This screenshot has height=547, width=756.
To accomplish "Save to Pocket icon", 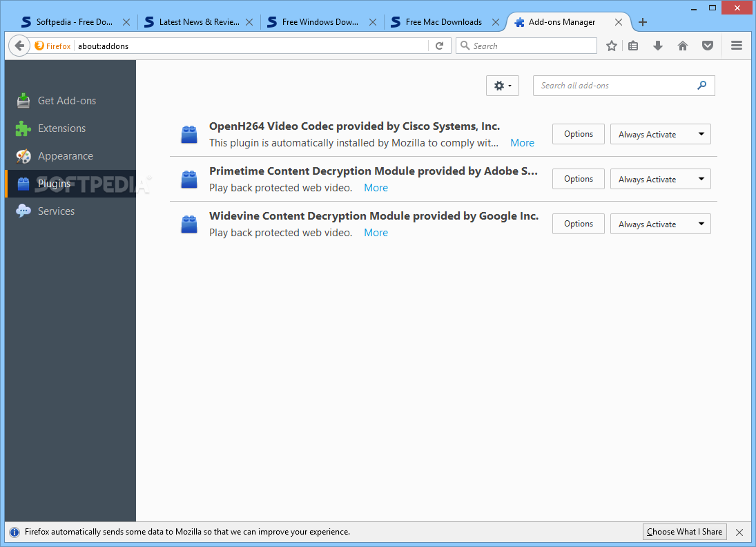I will pyautogui.click(x=707, y=46).
